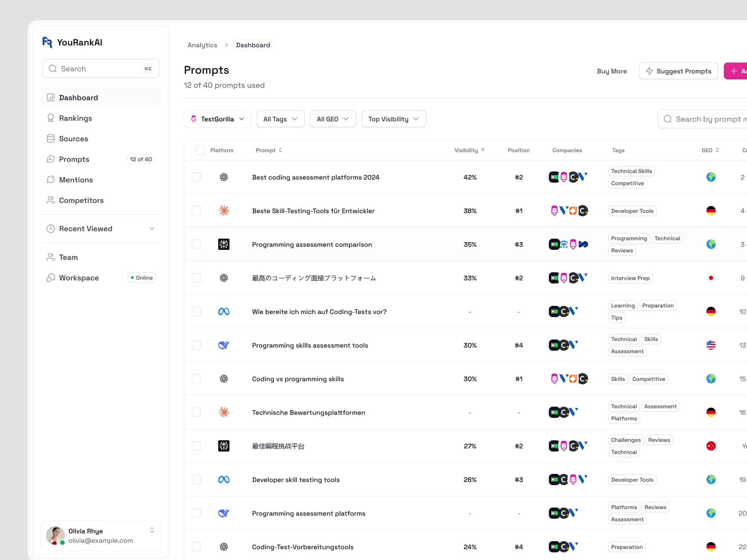
Task: Click the Buy More link
Action: (x=612, y=71)
